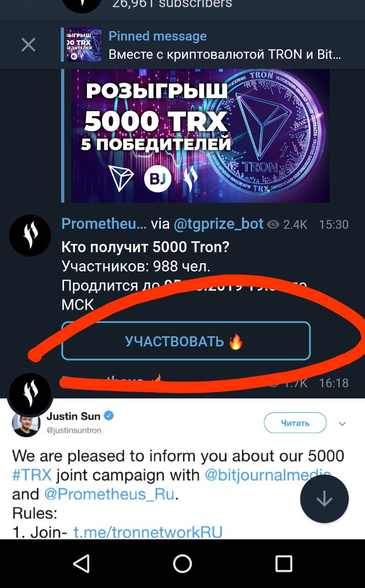
Task: Tap the verified badge next to Justin Sun
Action: pyautogui.click(x=109, y=416)
